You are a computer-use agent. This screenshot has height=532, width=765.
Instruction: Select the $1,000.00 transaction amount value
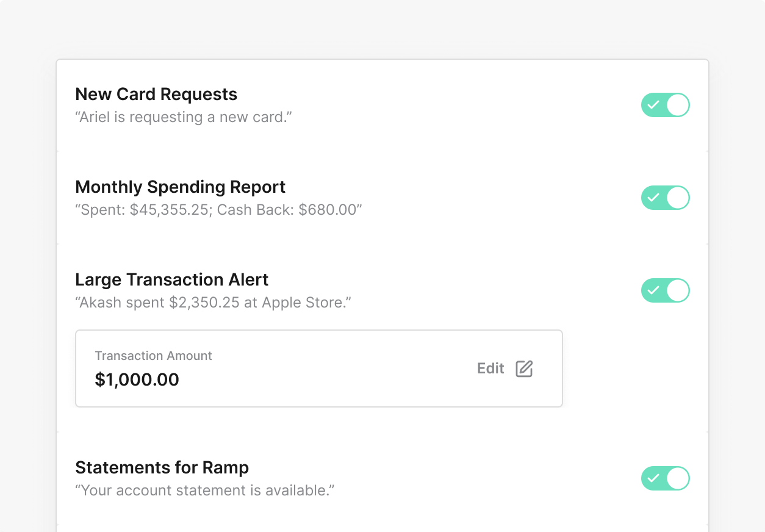click(x=137, y=379)
